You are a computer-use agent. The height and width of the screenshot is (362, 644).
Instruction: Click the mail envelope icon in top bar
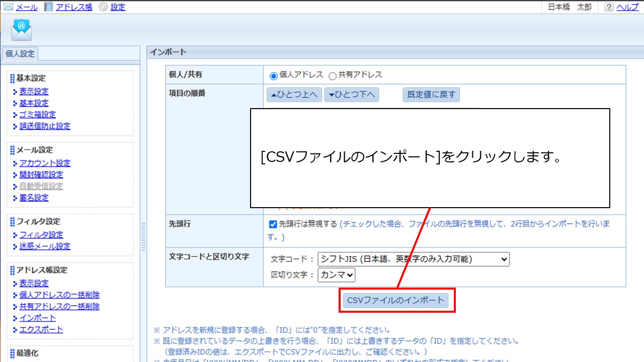(9, 7)
